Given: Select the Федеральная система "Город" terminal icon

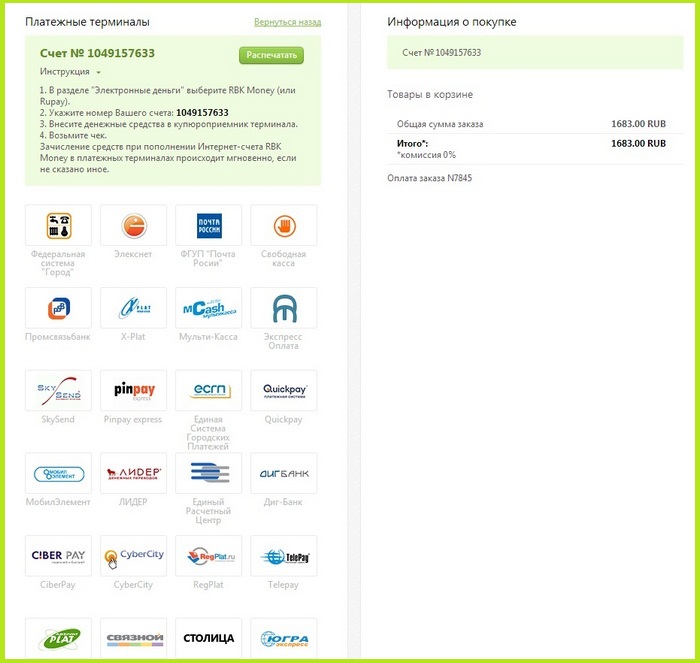Looking at the screenshot, I should pos(58,225).
